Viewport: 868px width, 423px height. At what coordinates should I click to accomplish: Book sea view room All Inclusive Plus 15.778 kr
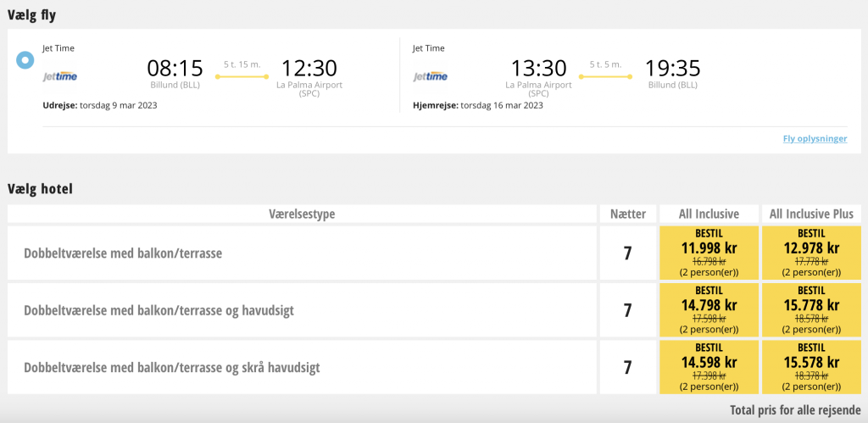[x=811, y=310]
